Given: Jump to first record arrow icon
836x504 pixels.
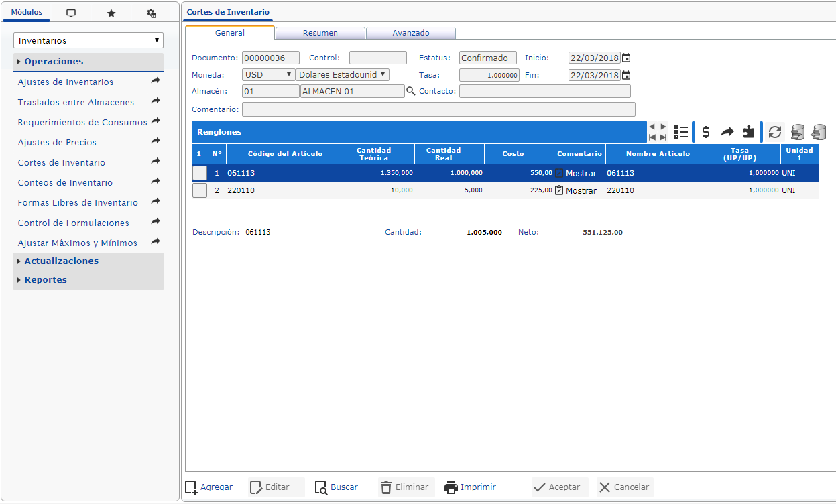Looking at the screenshot, I should tap(652, 137).
